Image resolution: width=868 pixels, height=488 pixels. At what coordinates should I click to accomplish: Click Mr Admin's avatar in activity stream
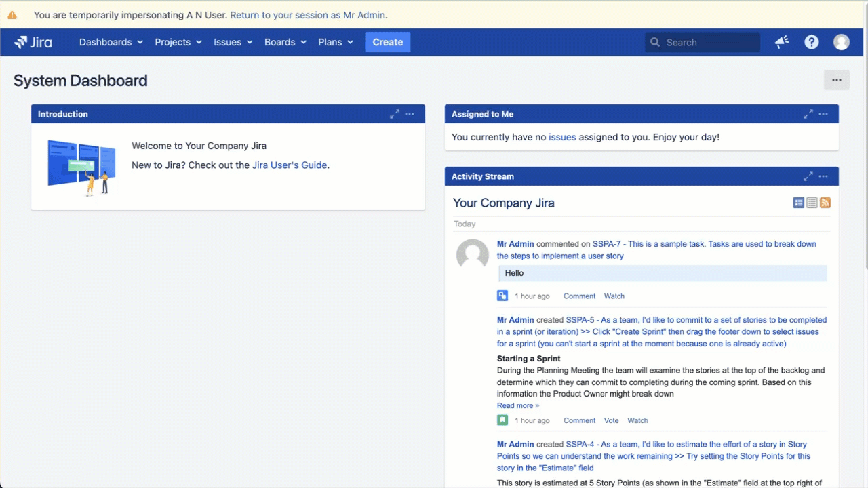pyautogui.click(x=473, y=256)
